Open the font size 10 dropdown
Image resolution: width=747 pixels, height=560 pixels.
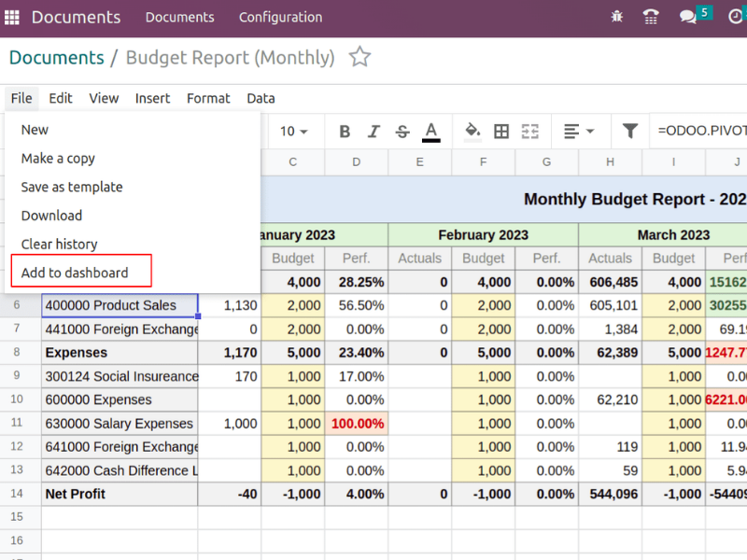[x=294, y=132]
